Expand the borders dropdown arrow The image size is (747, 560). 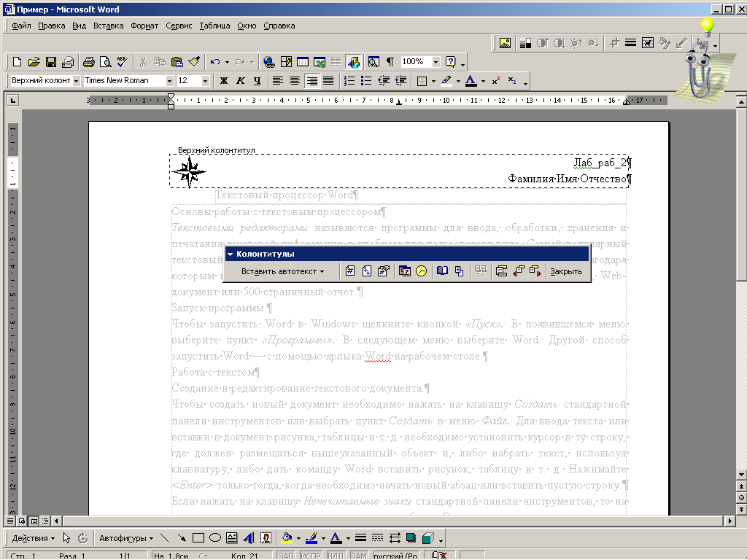[x=433, y=81]
